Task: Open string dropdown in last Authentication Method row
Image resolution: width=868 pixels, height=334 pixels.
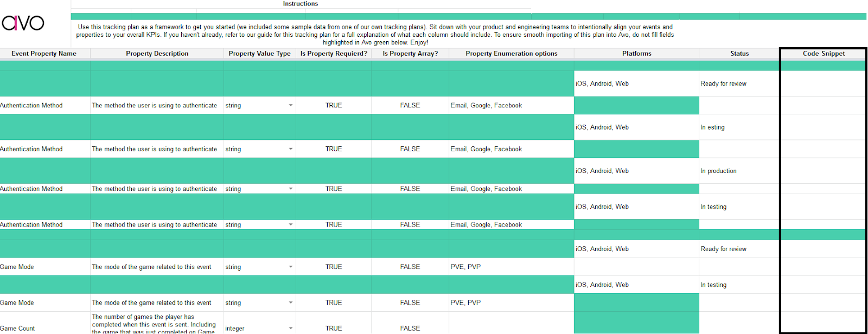Action: (x=291, y=224)
